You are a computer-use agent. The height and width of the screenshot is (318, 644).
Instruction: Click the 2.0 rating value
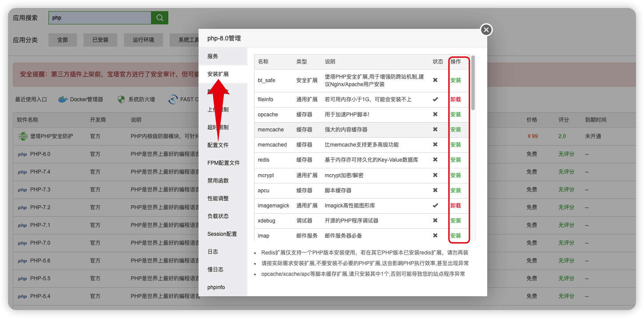[x=562, y=136]
